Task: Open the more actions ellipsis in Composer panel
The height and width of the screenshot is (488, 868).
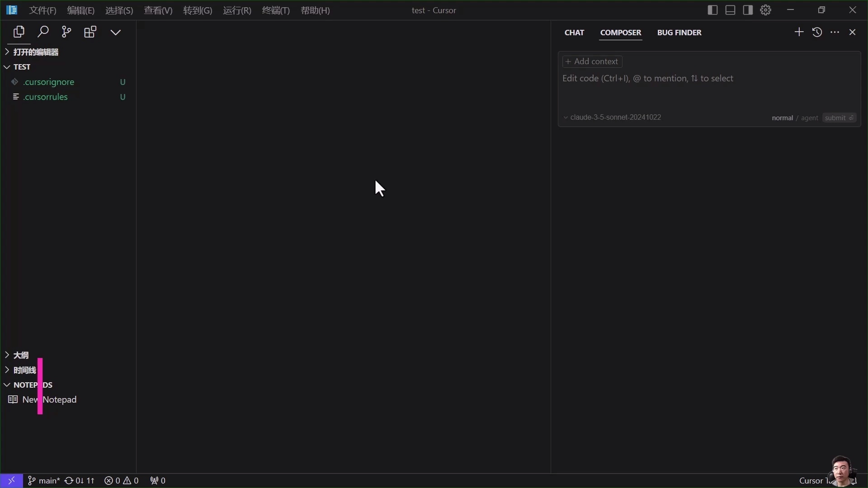Action: coord(835,32)
